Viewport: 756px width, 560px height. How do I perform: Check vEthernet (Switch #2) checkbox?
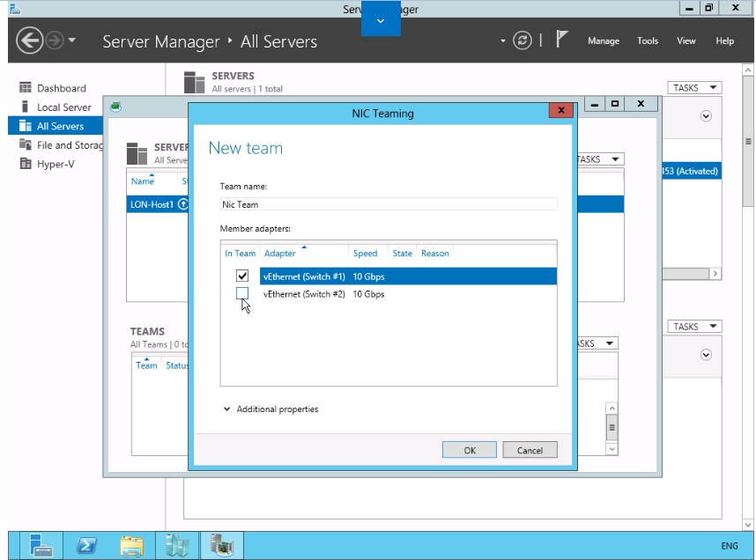(242, 293)
